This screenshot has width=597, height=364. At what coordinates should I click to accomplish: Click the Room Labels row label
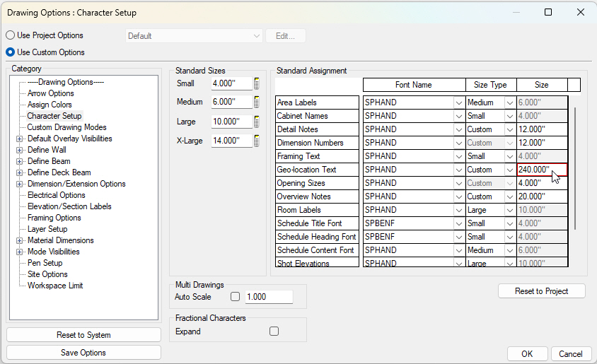pyautogui.click(x=317, y=210)
